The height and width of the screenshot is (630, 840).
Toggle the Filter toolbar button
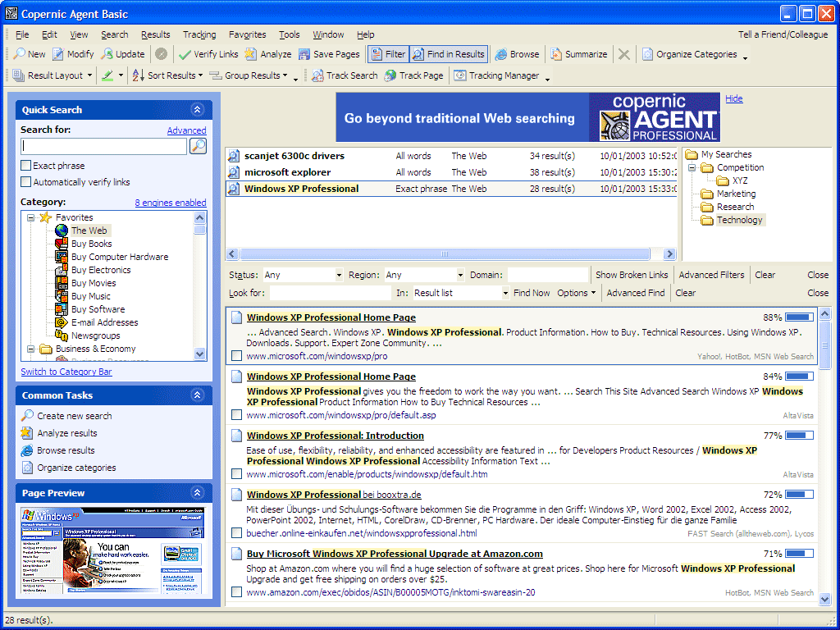point(389,54)
